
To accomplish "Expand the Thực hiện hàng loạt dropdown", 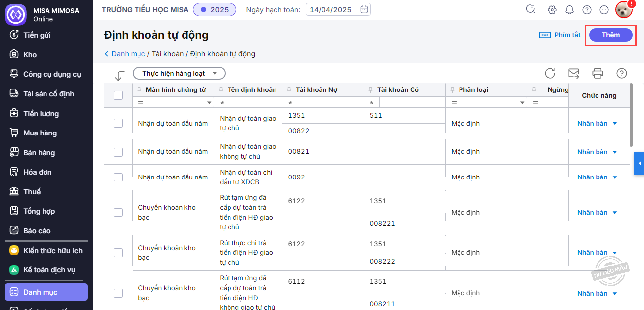I will pyautogui.click(x=179, y=73).
